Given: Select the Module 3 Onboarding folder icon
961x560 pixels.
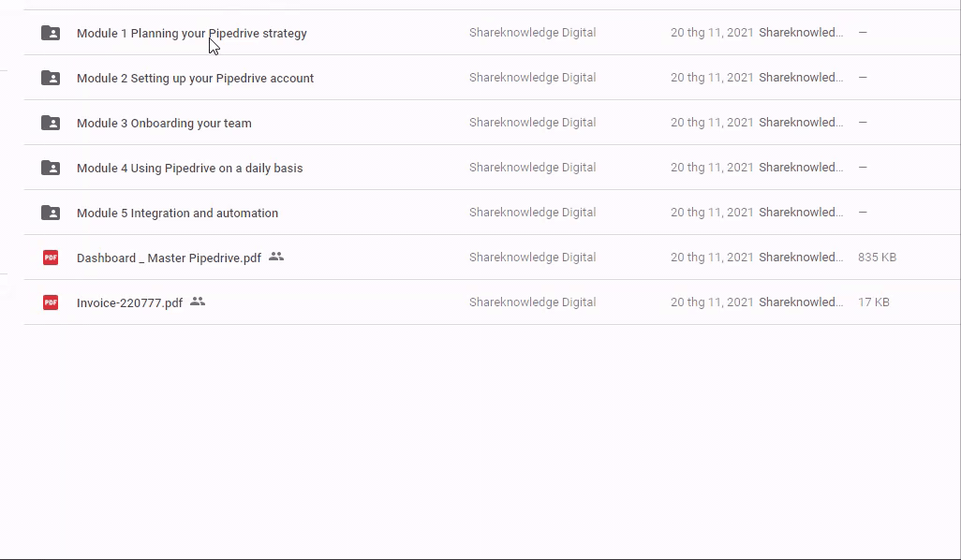Looking at the screenshot, I should tap(51, 123).
